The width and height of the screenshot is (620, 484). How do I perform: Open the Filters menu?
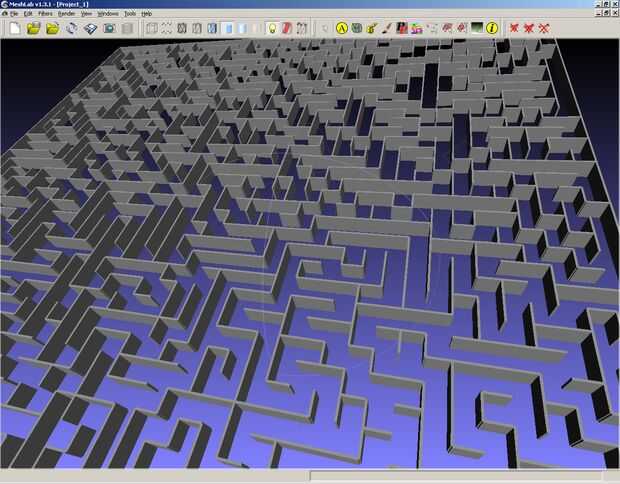[45, 13]
